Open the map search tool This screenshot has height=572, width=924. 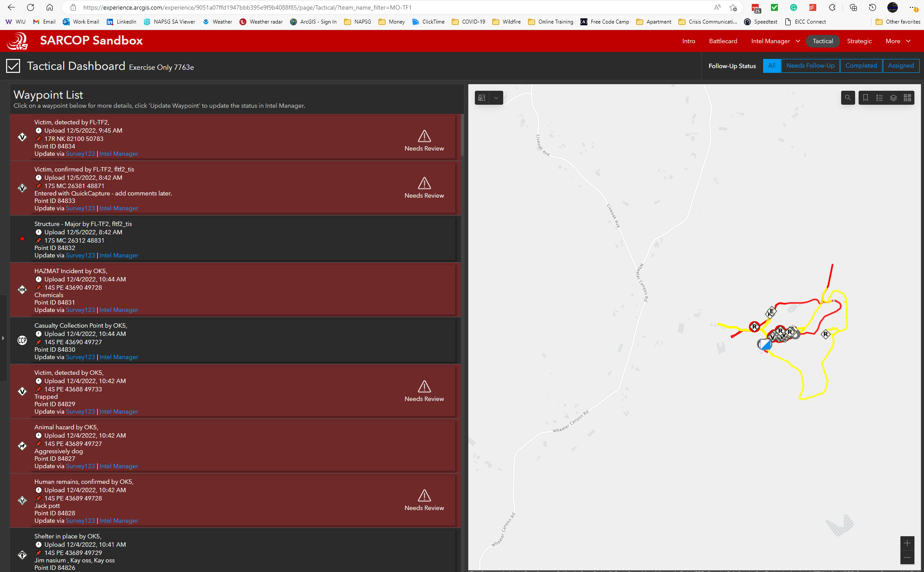tap(848, 98)
